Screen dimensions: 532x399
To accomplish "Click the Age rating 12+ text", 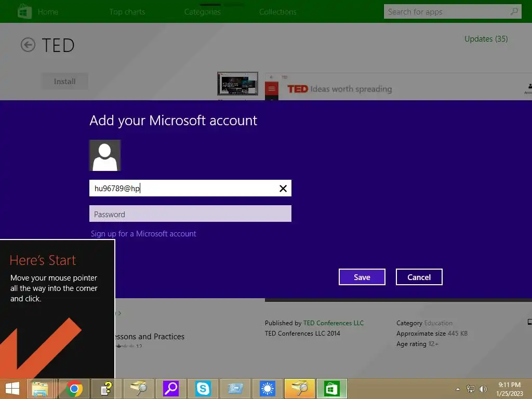I will tap(417, 344).
